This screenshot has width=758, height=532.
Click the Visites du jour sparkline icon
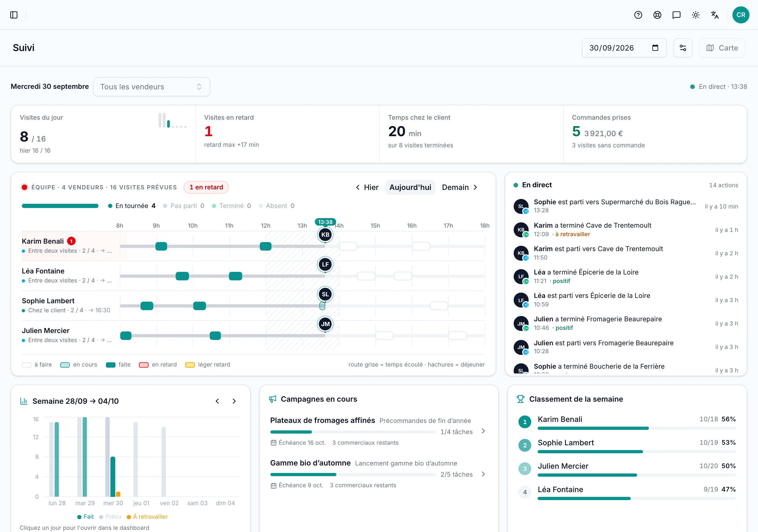click(173, 120)
